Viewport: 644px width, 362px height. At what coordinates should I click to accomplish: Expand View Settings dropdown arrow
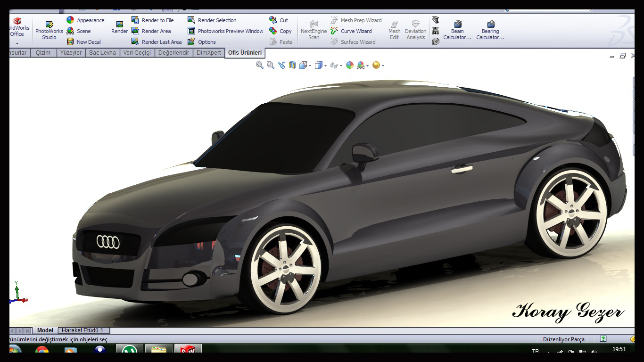coord(383,66)
